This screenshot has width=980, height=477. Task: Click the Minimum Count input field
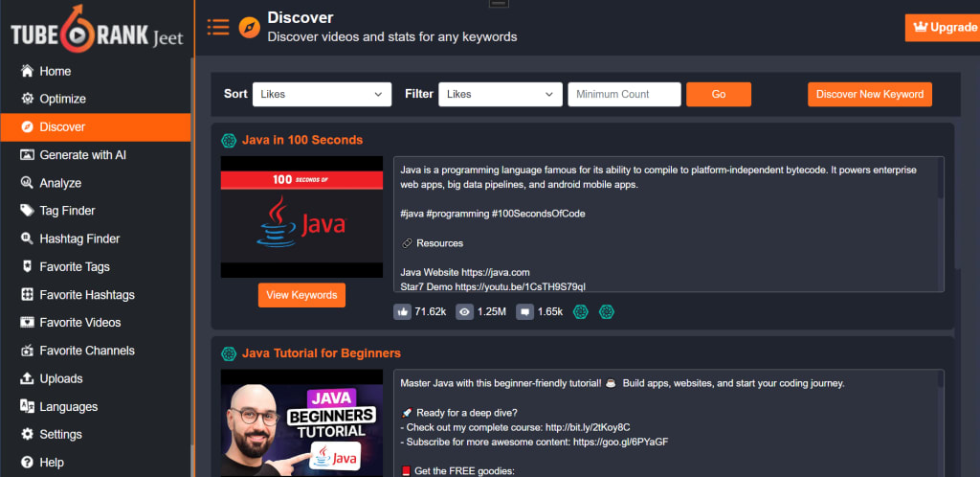click(624, 95)
